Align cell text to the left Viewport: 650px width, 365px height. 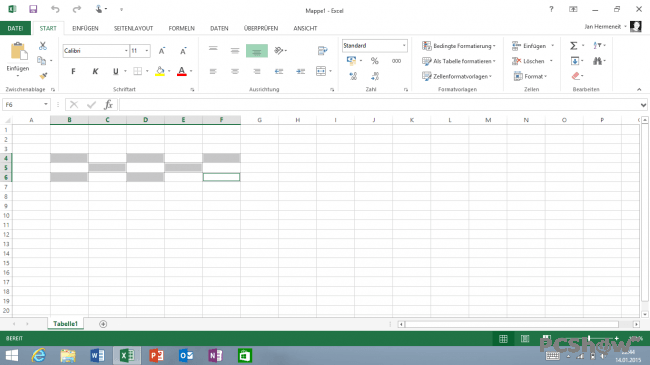(213, 71)
